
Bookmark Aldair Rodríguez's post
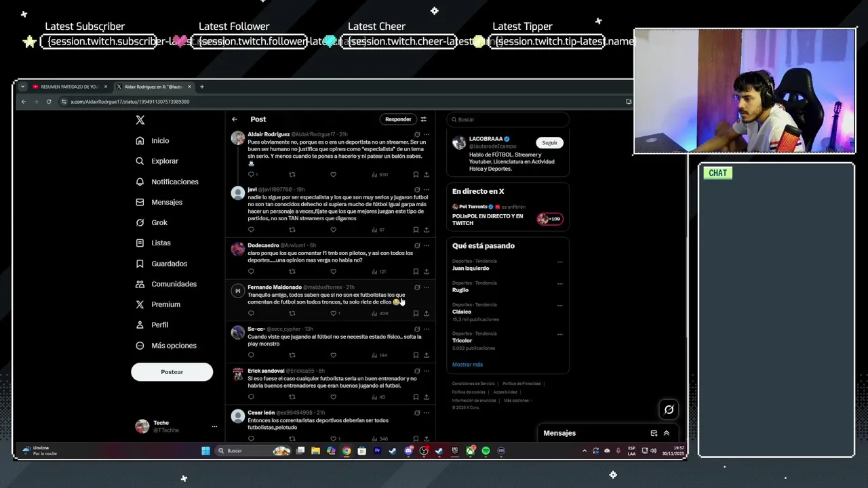416,174
